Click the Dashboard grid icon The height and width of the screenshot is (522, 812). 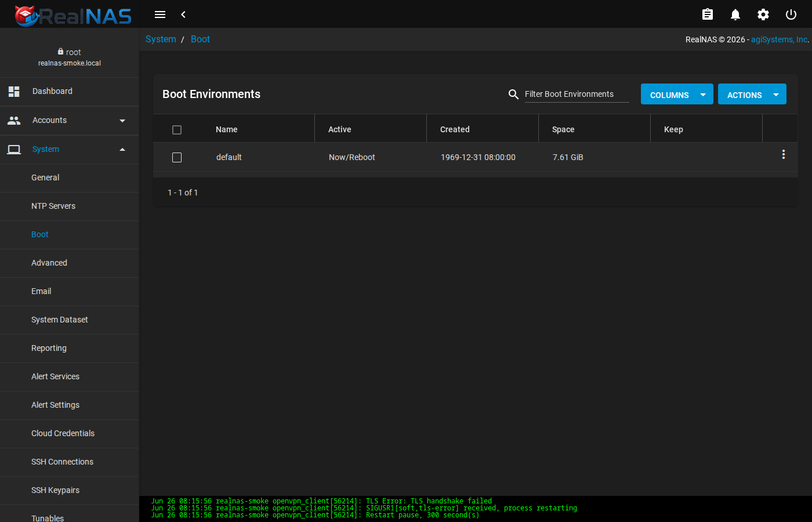[x=14, y=91]
